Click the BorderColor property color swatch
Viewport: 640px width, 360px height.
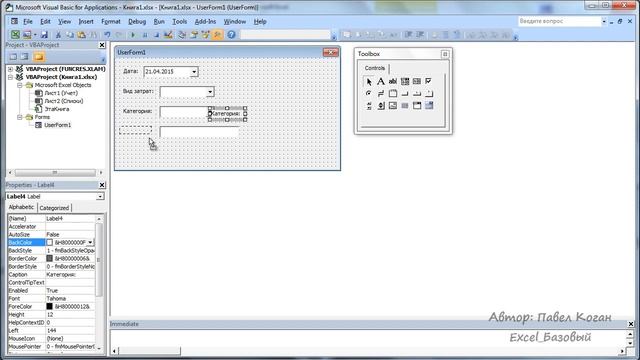(49, 258)
